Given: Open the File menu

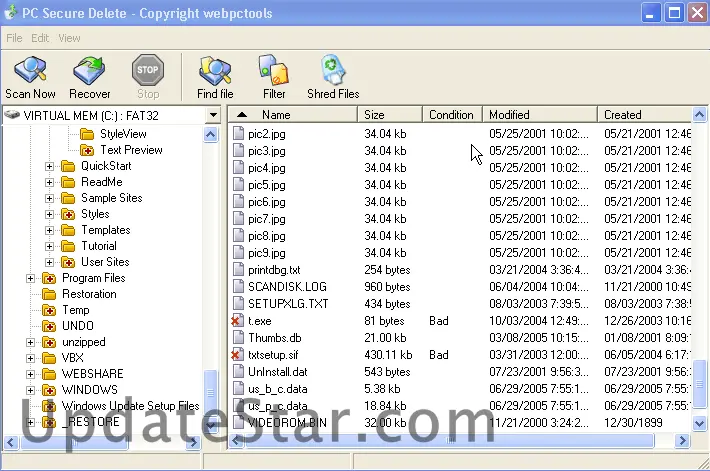Looking at the screenshot, I should tap(14, 38).
